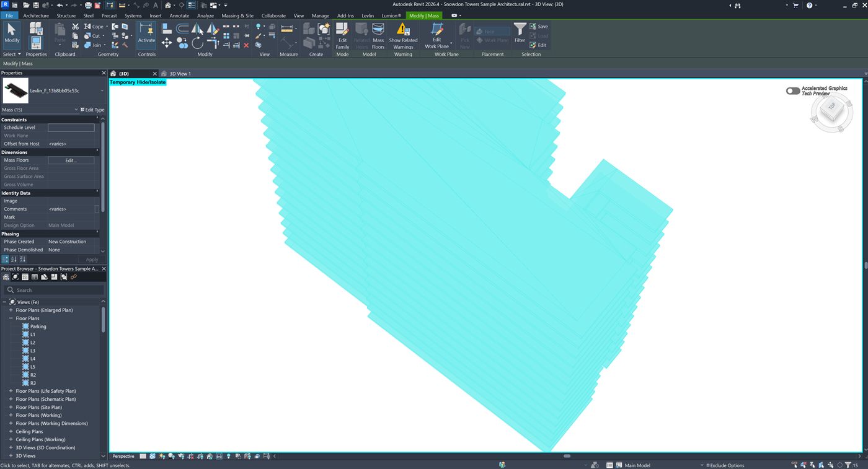
Task: Open Mass Floors tool
Action: tap(378, 35)
